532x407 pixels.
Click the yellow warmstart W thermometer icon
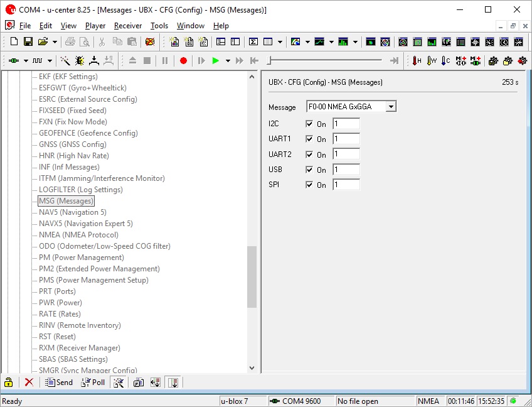click(432, 61)
